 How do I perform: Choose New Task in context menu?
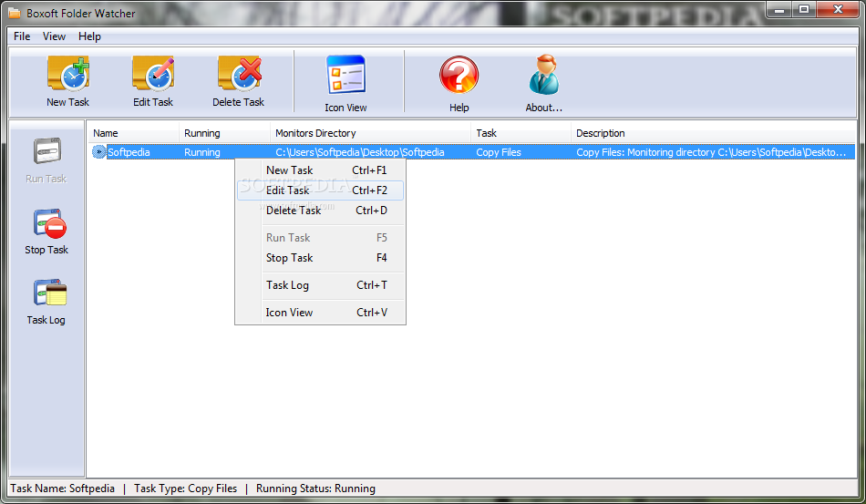click(x=320, y=170)
